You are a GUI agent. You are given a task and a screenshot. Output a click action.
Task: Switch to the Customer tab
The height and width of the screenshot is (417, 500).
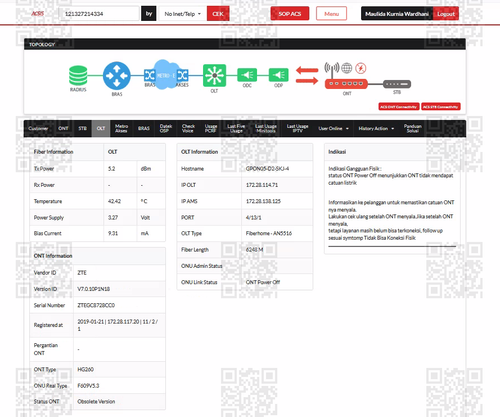(x=38, y=128)
